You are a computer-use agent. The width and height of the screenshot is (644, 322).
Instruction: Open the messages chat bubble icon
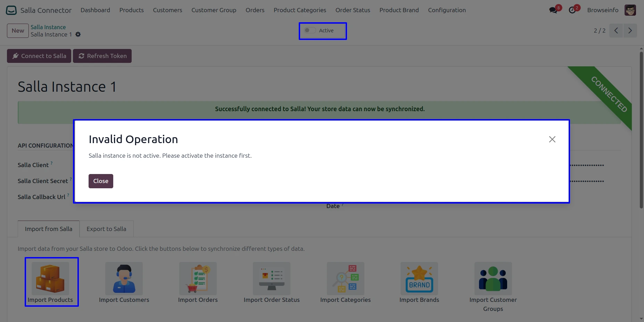pyautogui.click(x=553, y=10)
